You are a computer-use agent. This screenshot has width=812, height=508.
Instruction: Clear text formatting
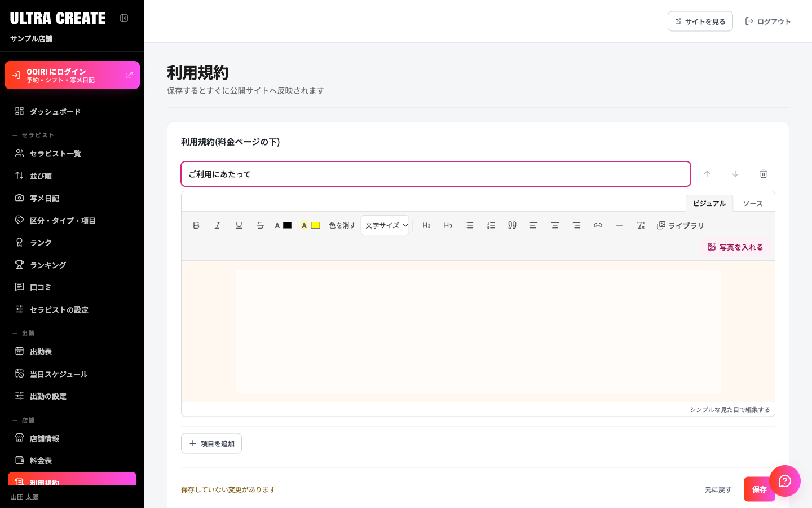(x=641, y=225)
